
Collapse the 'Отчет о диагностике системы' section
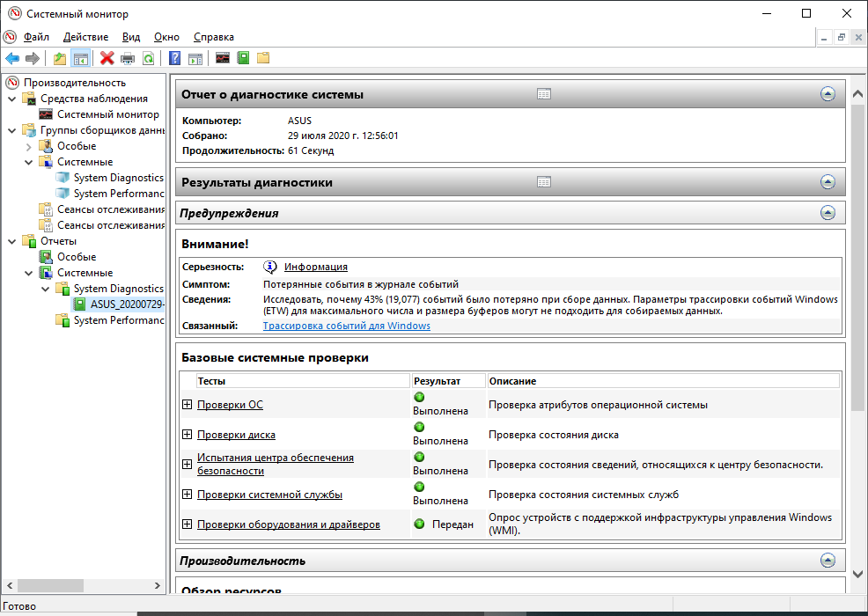click(x=828, y=94)
